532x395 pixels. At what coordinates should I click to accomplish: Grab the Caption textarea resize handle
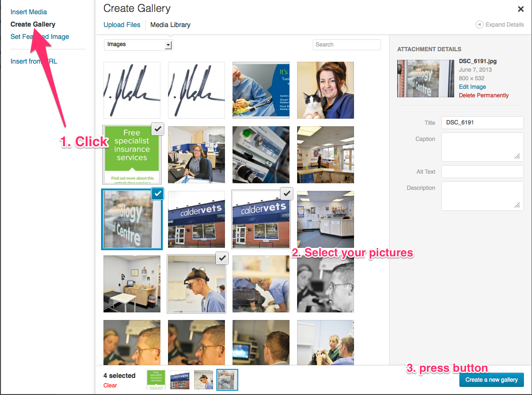click(x=517, y=156)
